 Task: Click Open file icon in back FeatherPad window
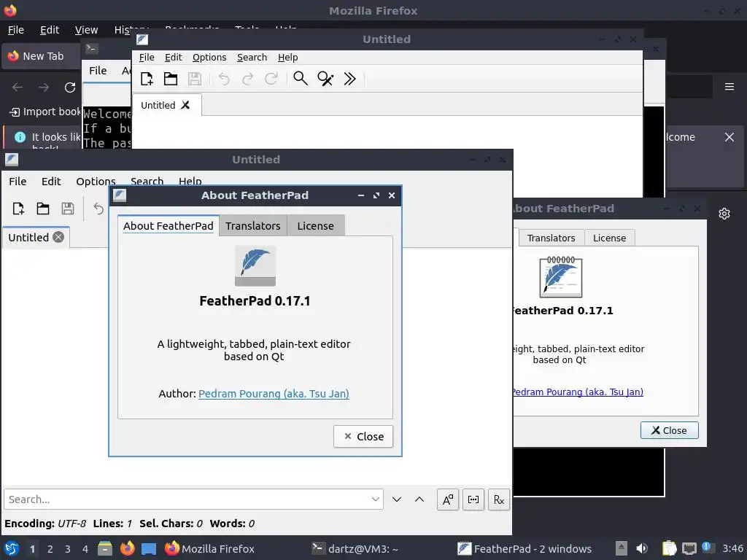pos(171,79)
